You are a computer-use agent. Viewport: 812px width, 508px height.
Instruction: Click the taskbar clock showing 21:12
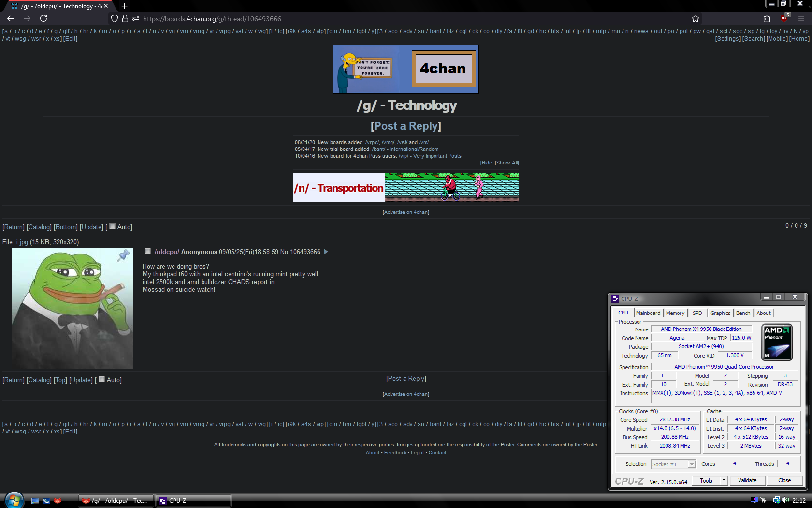[799, 501]
